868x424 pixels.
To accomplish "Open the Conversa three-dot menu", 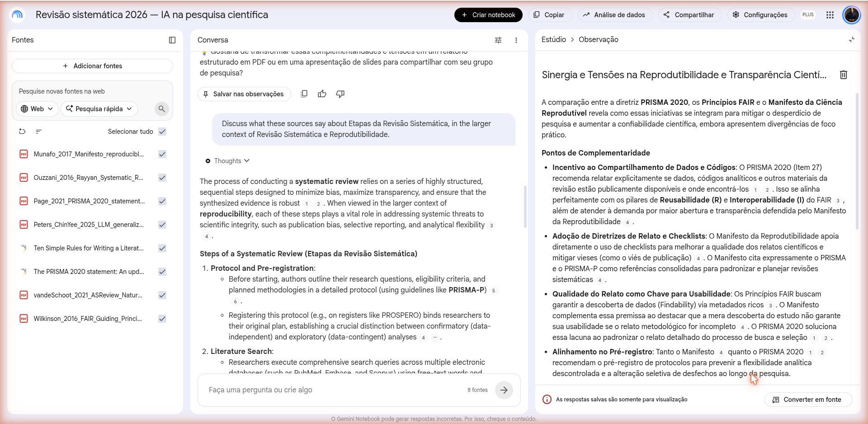I will [x=516, y=40].
